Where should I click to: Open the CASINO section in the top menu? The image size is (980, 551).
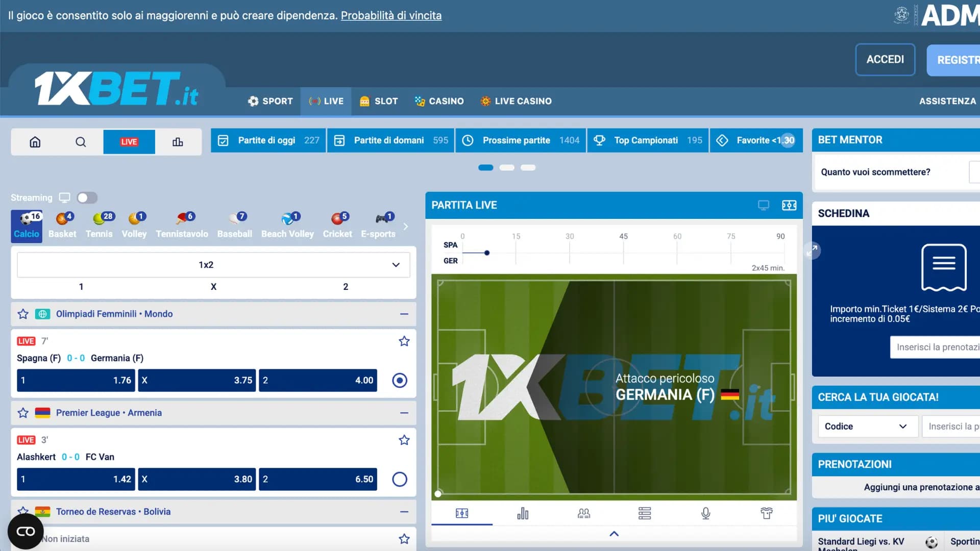[439, 101]
